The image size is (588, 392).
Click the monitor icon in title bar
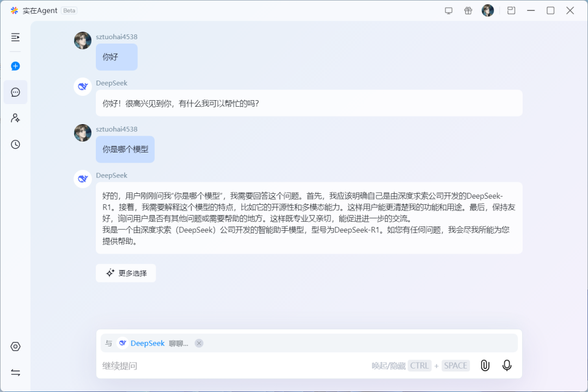[x=449, y=10]
